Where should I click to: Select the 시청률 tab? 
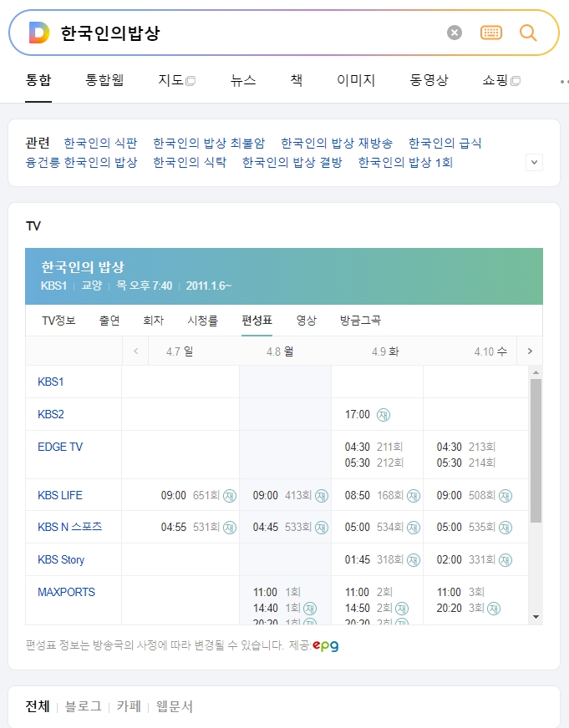[202, 321]
